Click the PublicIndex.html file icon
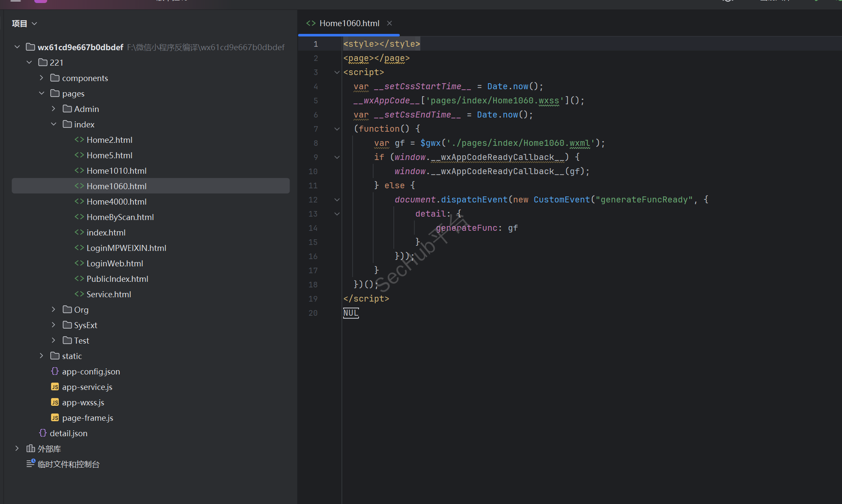Screen dimensions: 842x504 point(79,278)
